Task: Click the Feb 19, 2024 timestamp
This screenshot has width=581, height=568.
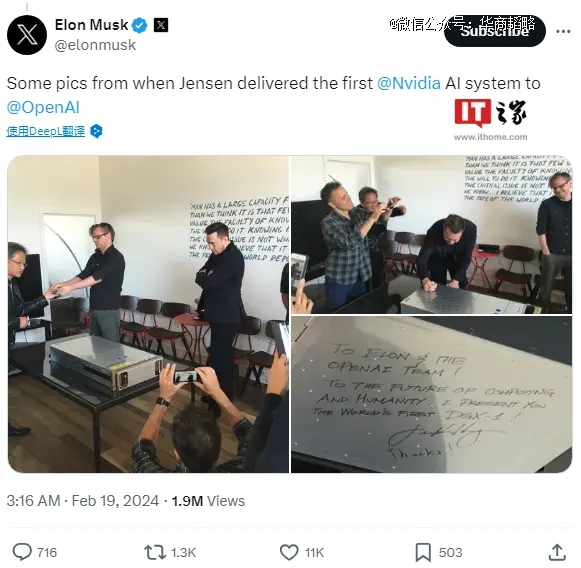Action: point(115,501)
